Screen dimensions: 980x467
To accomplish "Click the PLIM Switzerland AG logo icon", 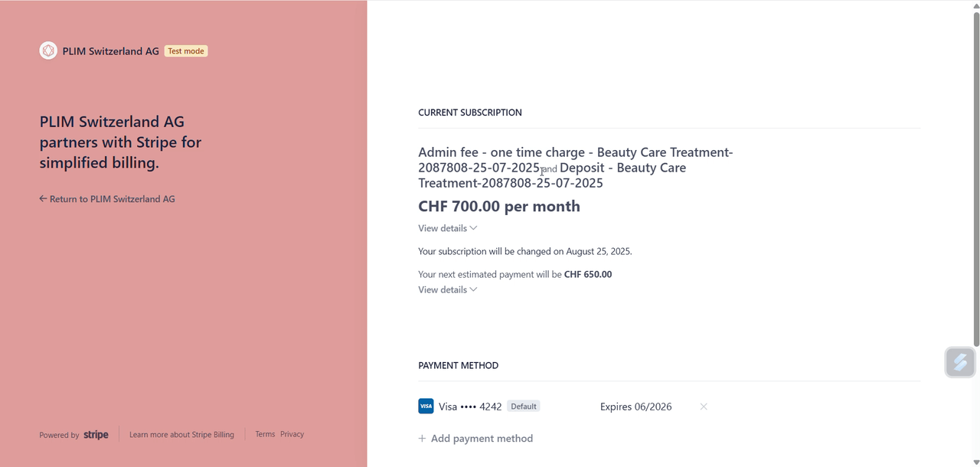I will click(48, 51).
